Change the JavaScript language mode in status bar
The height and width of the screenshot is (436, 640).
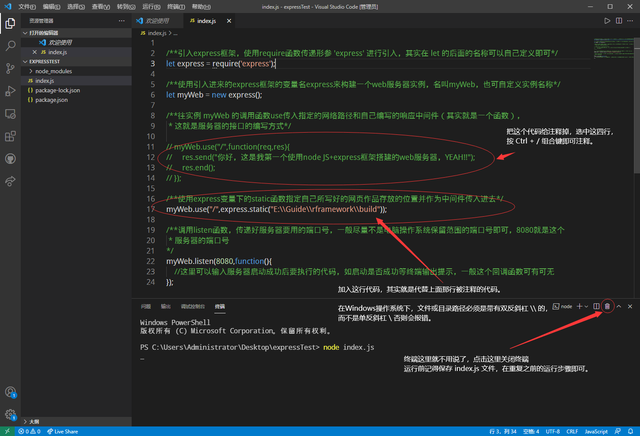[x=596, y=432]
